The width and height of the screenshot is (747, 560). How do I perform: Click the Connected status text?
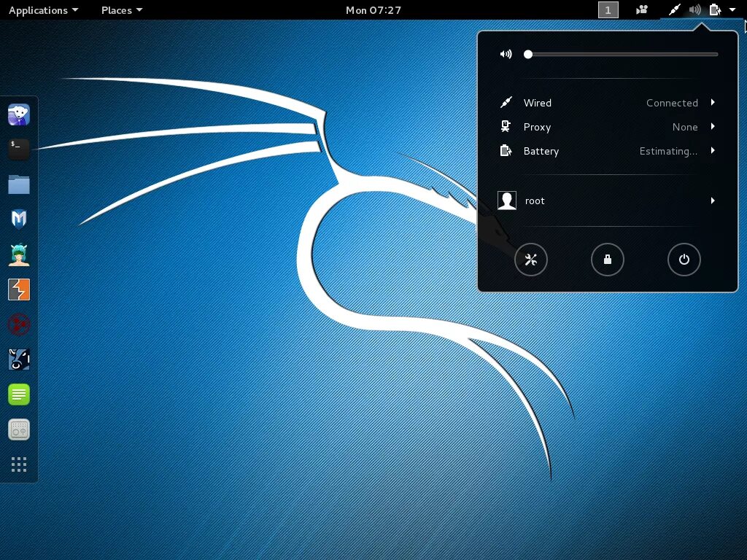(x=672, y=103)
